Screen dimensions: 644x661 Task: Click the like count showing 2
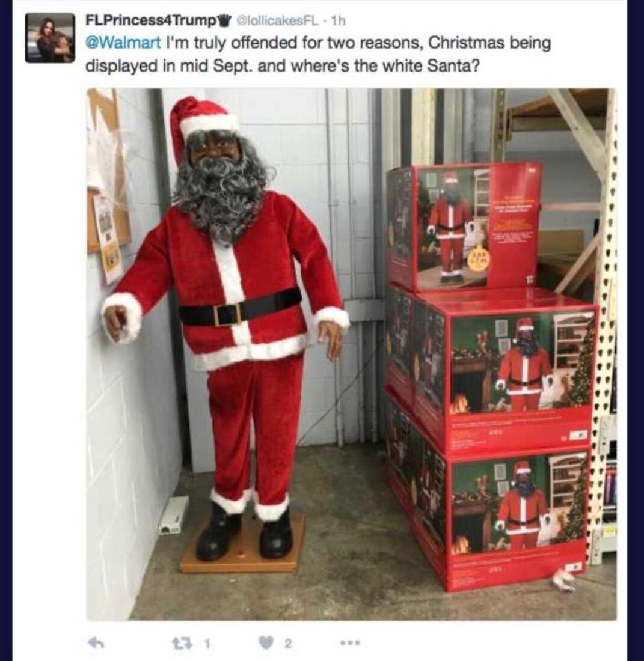coord(287,644)
